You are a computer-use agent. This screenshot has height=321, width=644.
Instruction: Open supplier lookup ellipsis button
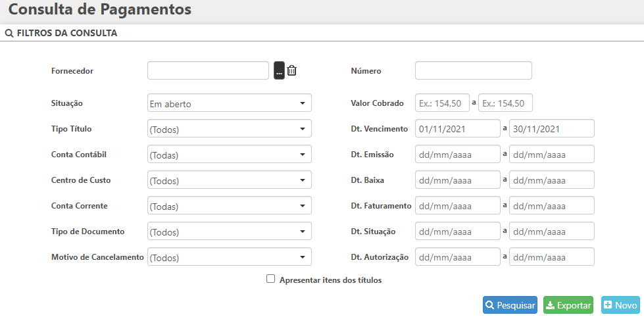[x=279, y=70]
